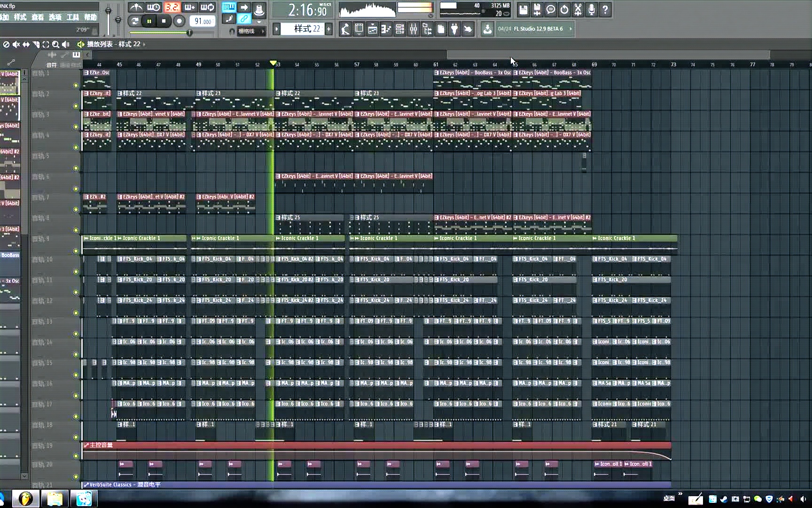812x508 pixels.
Task: Toggle wait for input to start playing
Action: [x=154, y=8]
